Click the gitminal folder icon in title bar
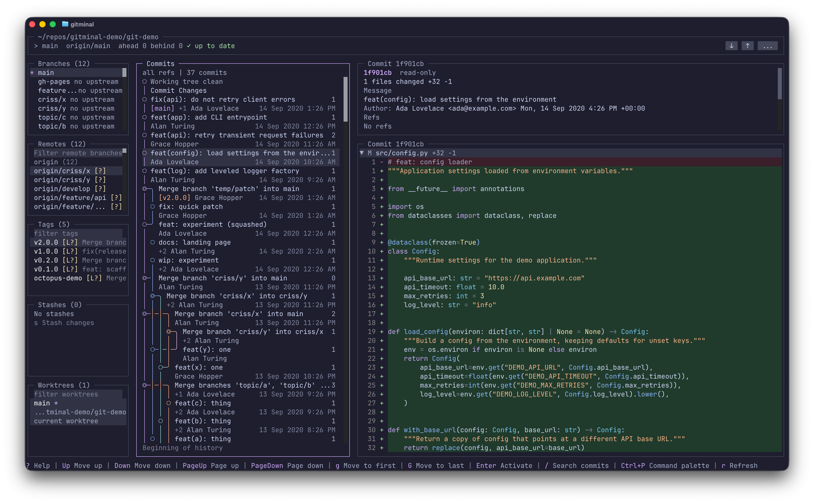The height and width of the screenshot is (504, 814). [x=65, y=24]
